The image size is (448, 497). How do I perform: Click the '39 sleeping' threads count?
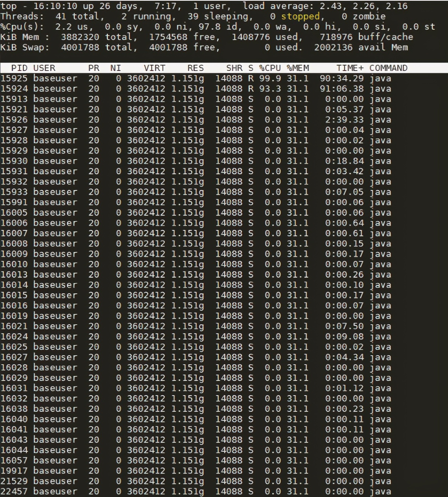(218, 16)
